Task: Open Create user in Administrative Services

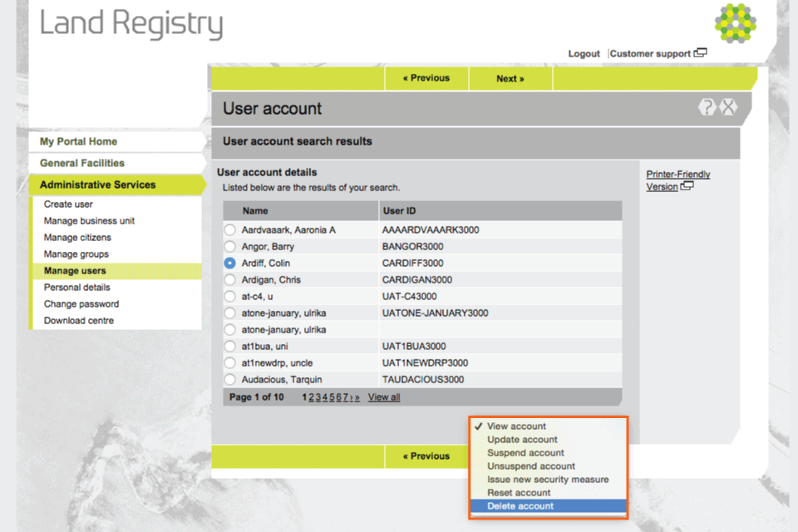Action: pyautogui.click(x=68, y=204)
